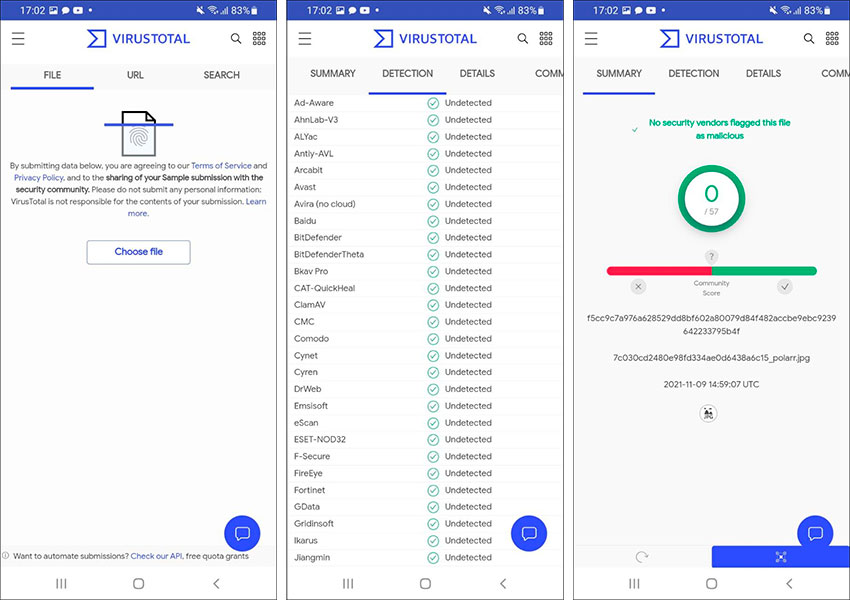The height and width of the screenshot is (600, 850).
Task: Vote malicious with the X button
Action: [x=638, y=287]
